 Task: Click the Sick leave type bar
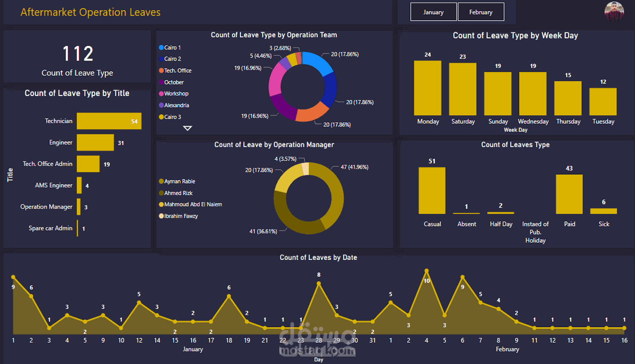click(x=604, y=211)
